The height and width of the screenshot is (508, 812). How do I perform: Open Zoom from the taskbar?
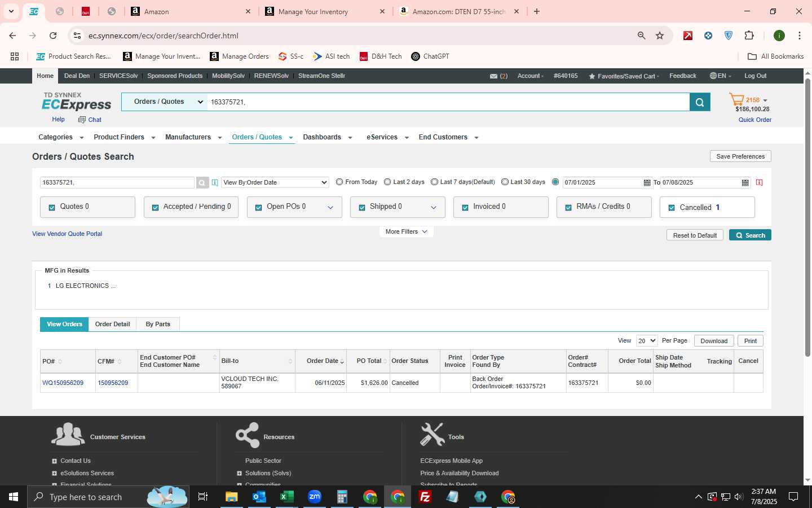click(315, 497)
